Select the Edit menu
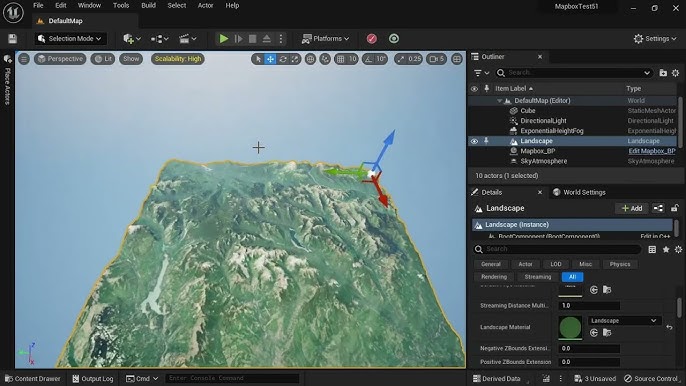The height and width of the screenshot is (386, 686). tap(61, 5)
